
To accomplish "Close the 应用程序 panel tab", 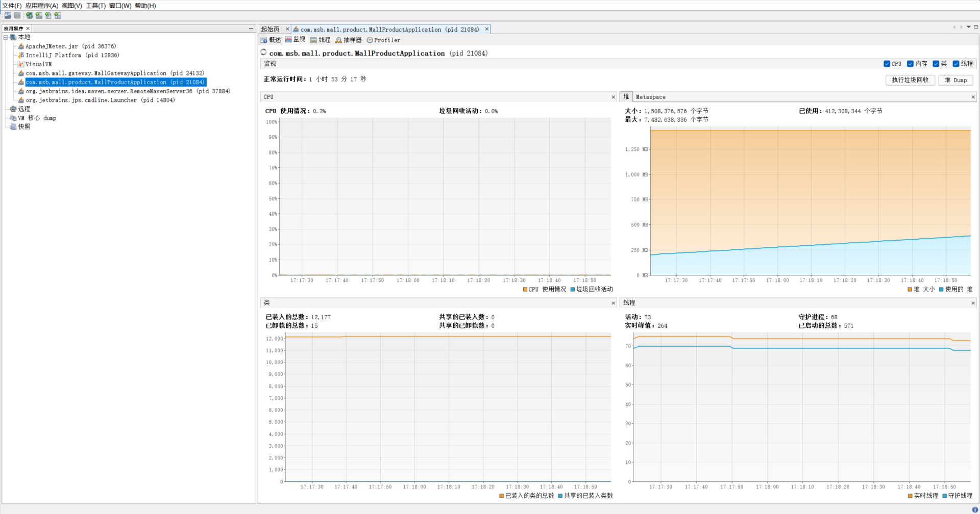I will coord(28,29).
